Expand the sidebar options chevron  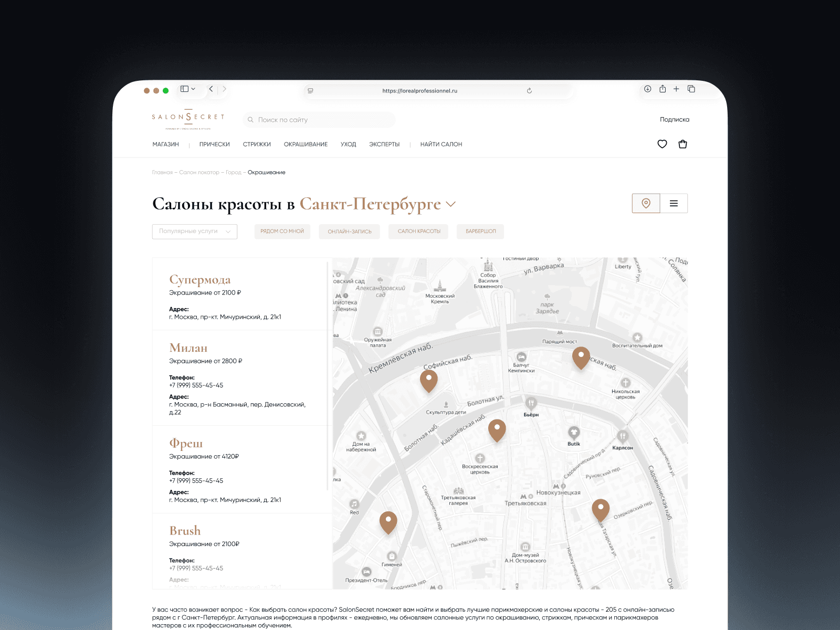point(193,89)
